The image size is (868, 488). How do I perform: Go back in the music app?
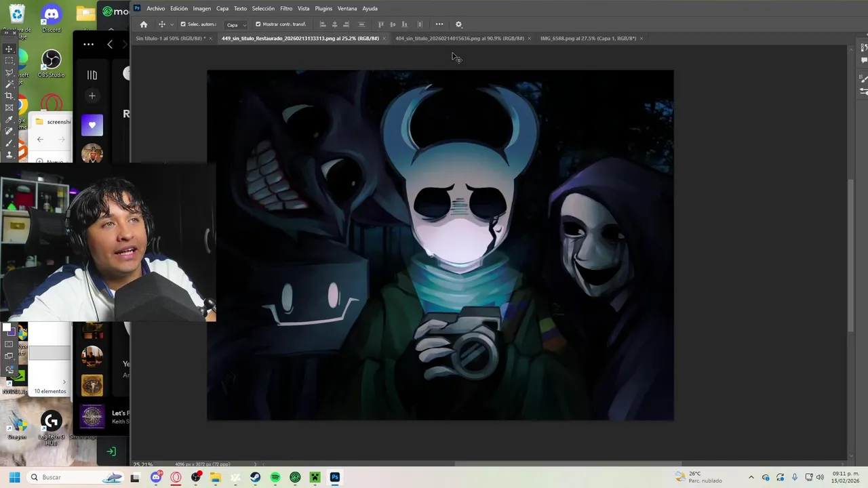tap(110, 44)
